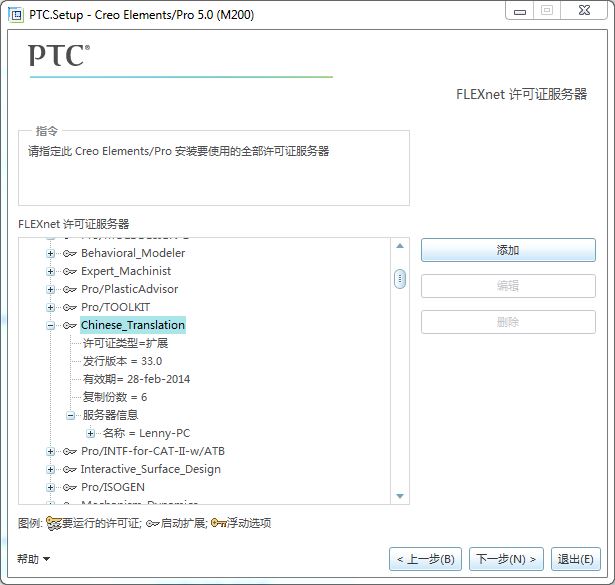
Task: Proceed with 下一步(N) button
Action: coord(506,559)
